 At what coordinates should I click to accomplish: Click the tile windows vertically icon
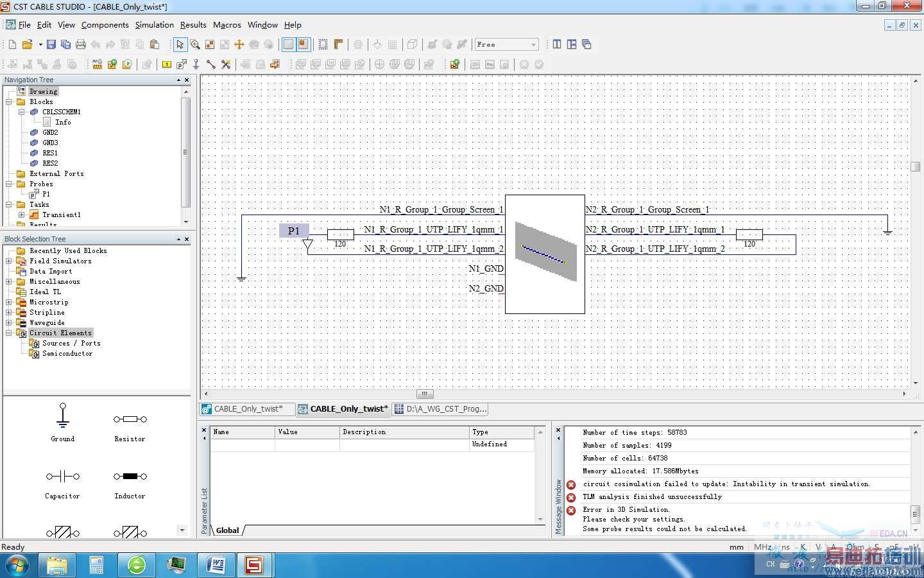(557, 44)
